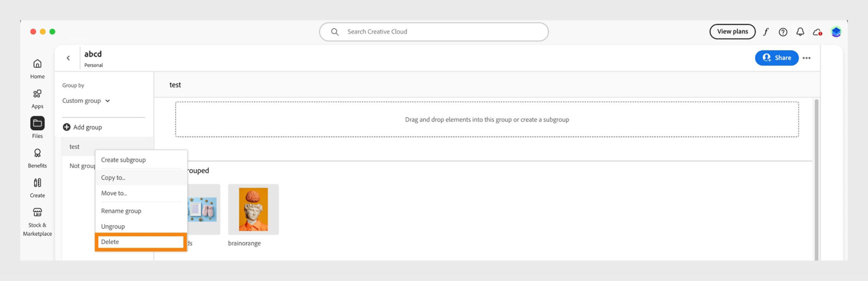868x281 pixels.
Task: Open the Create section in sidebar
Action: tap(38, 188)
